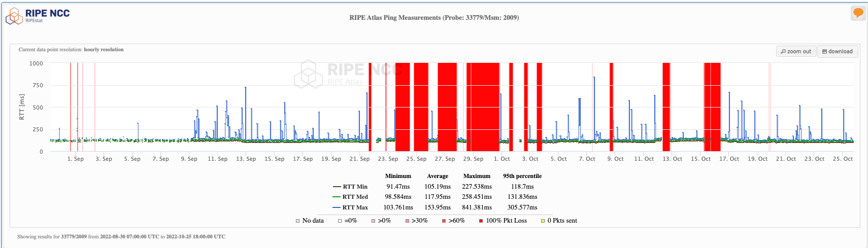This screenshot has height=248, width=868.
Task: Click the yellow 0 Pkts sent square
Action: [x=543, y=221]
